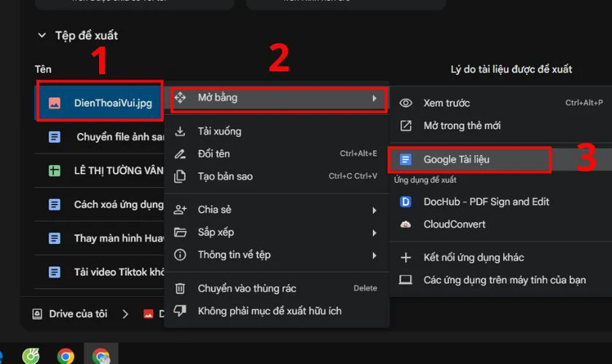Click the CloudConvert cloud icon
This screenshot has height=364, width=612.
pyautogui.click(x=406, y=224)
